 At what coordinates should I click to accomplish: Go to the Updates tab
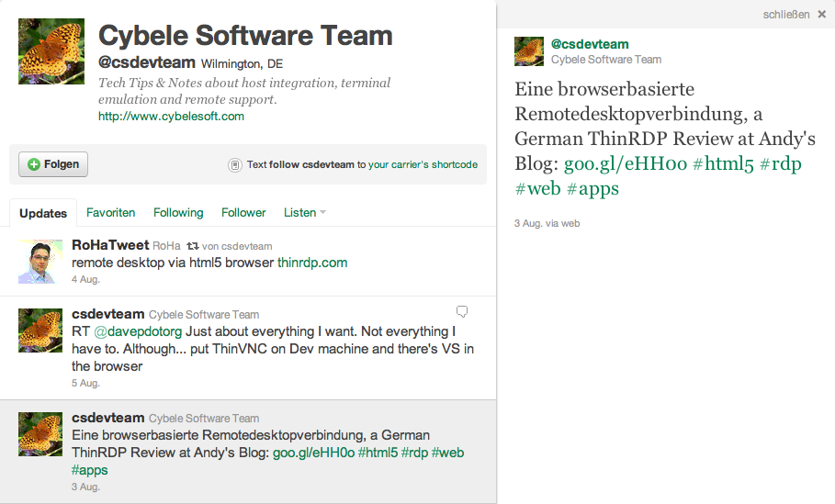[43, 214]
